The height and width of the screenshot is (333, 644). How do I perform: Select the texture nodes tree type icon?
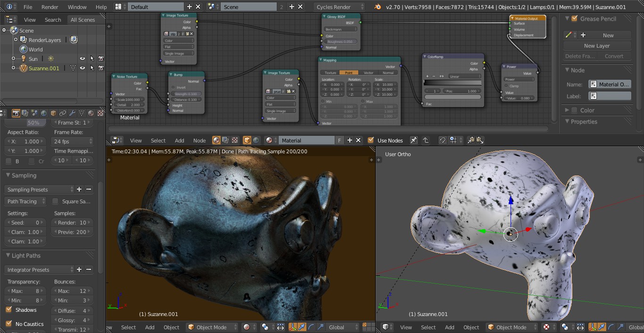[234, 140]
